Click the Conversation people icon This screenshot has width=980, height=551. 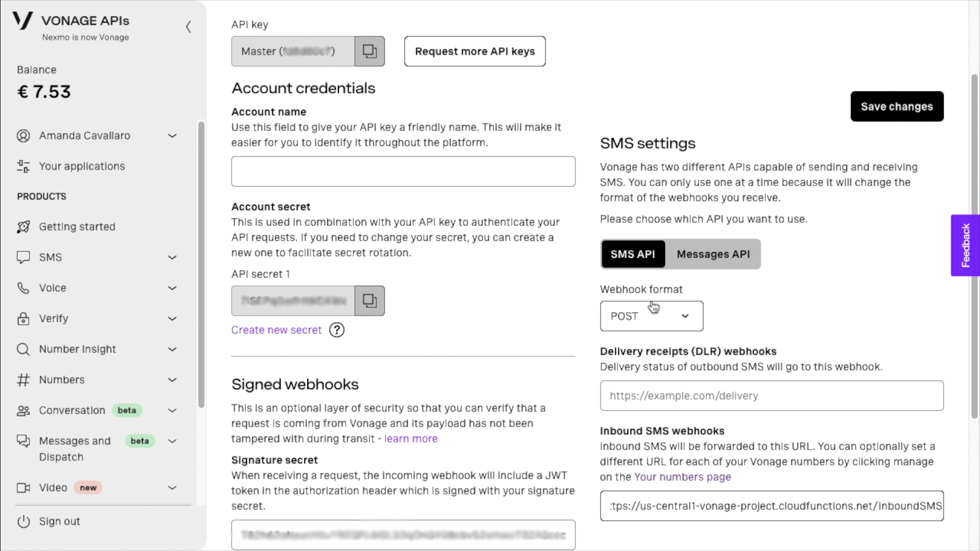click(23, 410)
